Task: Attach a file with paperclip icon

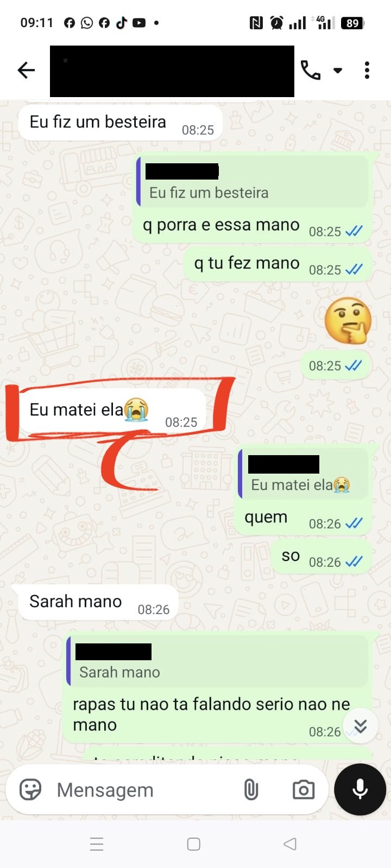Action: click(x=251, y=789)
